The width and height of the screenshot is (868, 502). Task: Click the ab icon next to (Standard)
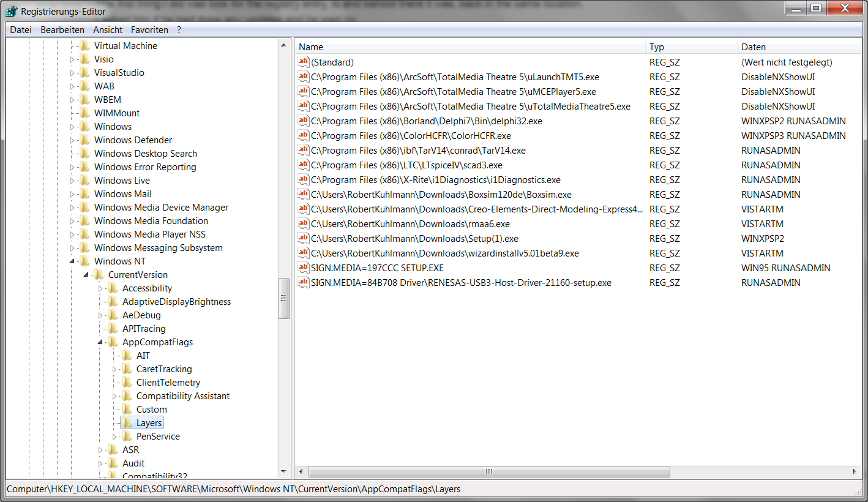(x=304, y=62)
